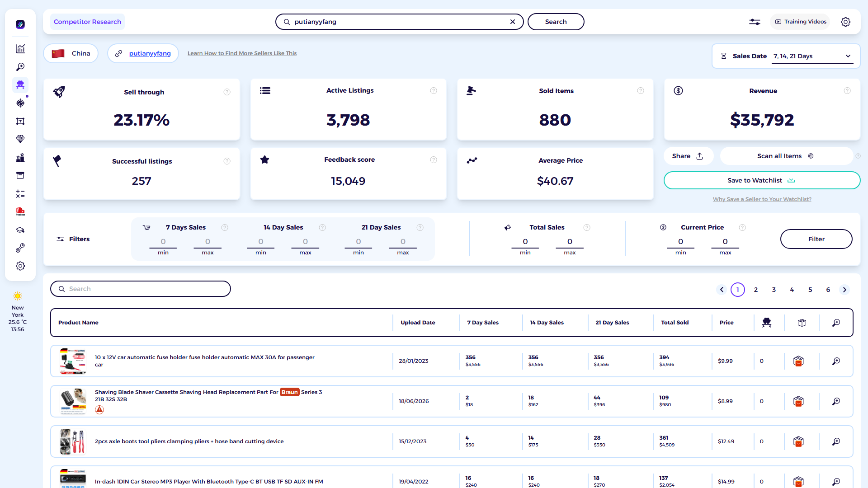This screenshot has height=488, width=868.
Task: Open the sidebar settings gear
Action: coord(20,266)
